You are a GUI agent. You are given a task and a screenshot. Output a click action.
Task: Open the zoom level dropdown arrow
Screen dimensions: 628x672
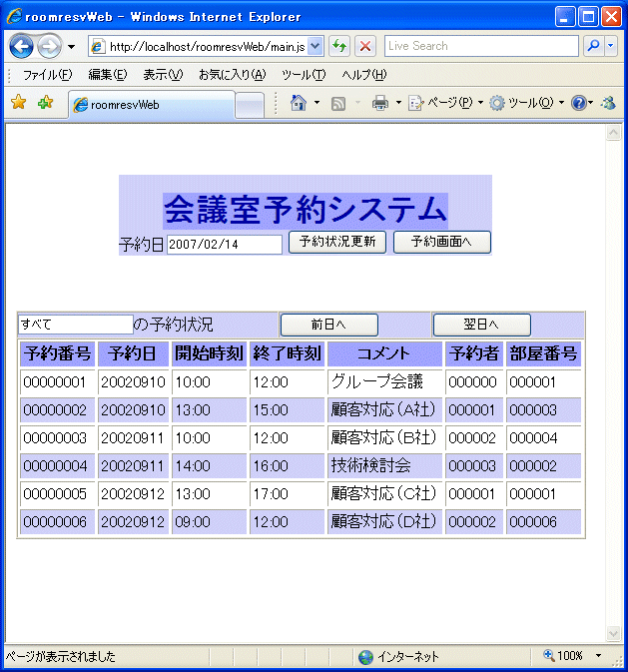tap(598, 656)
